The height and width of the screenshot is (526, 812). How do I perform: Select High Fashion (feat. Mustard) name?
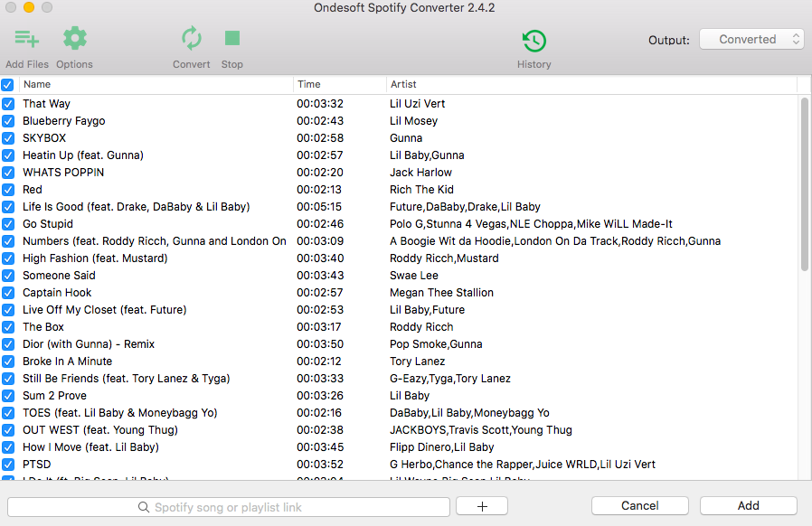point(95,258)
